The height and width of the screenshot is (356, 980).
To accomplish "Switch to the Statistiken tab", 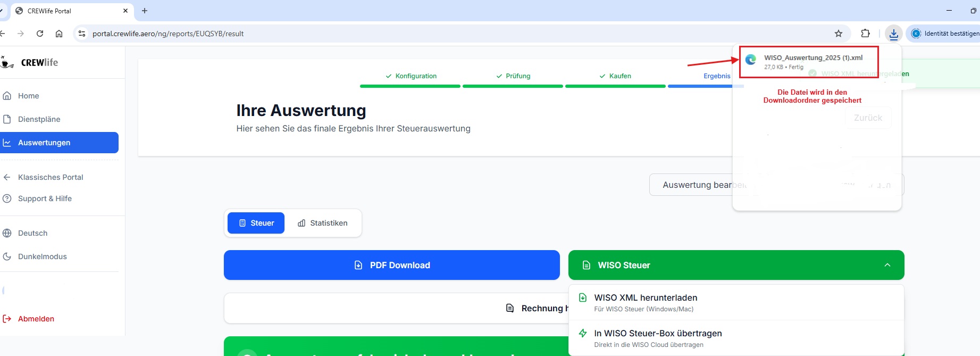I will pos(322,223).
